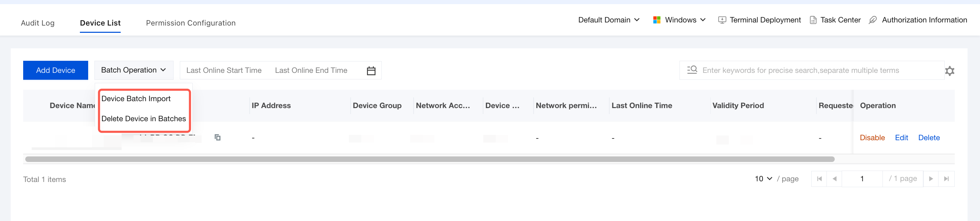This screenshot has height=221, width=980.
Task: Open Terminal Deployment
Action: (x=759, y=20)
